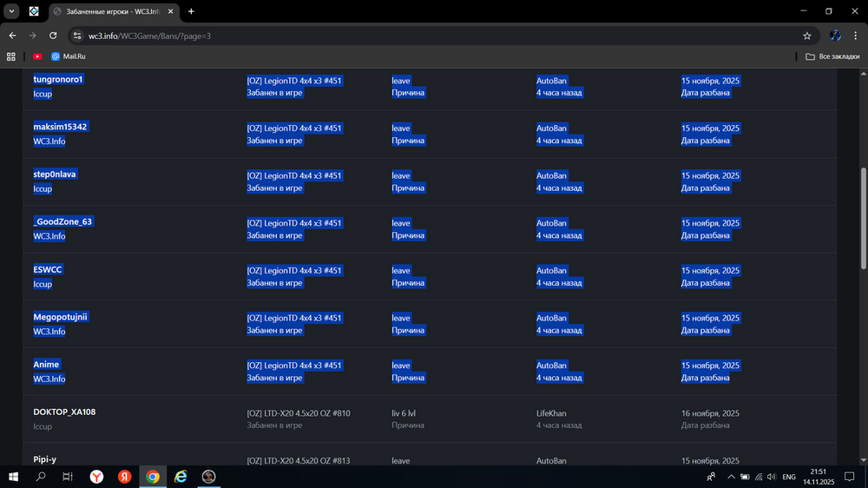Open the Mail.Ru bookmark
Viewport: 868px width, 488px height.
tap(68, 56)
